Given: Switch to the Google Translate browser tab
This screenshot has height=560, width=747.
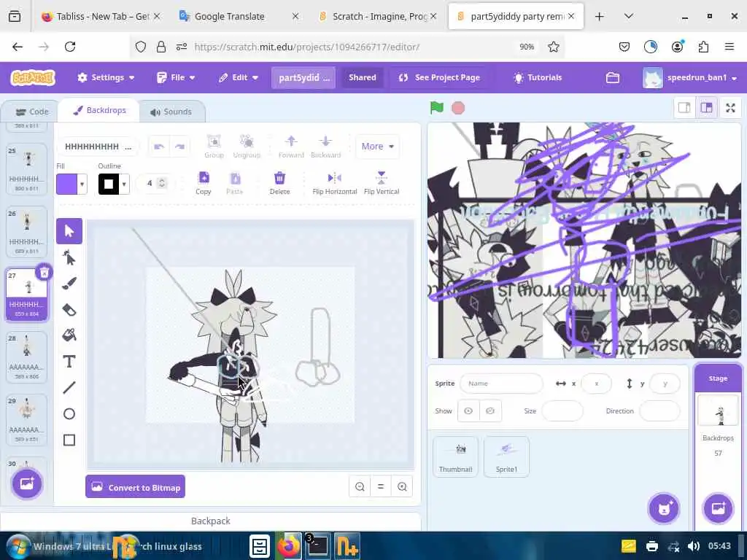Looking at the screenshot, I should pyautogui.click(x=238, y=16).
